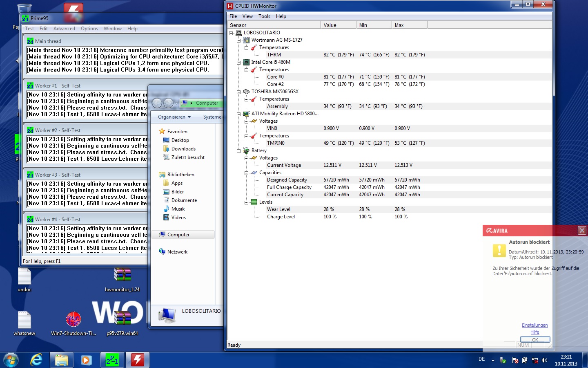Click the Max column header
The image size is (588, 368).
tap(410, 25)
